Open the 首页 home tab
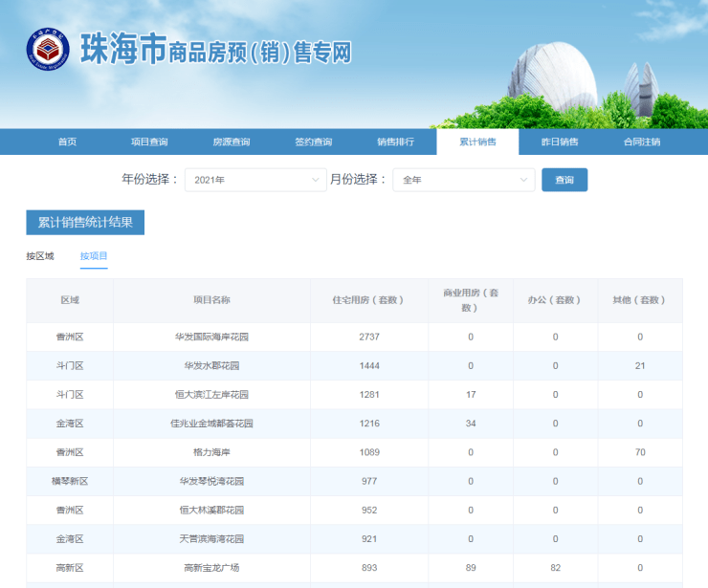The width and height of the screenshot is (708, 588). pyautogui.click(x=67, y=142)
